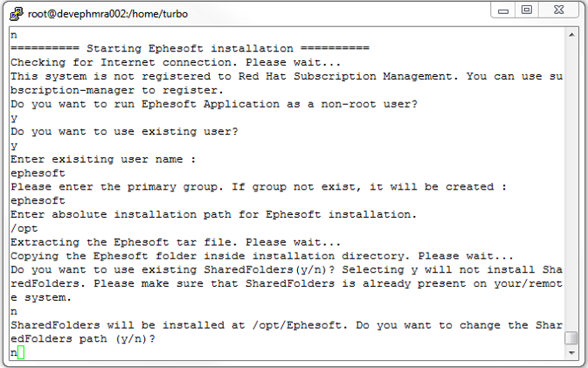The image size is (588, 368).
Task: Click the green terminal cursor block
Action: (20, 352)
